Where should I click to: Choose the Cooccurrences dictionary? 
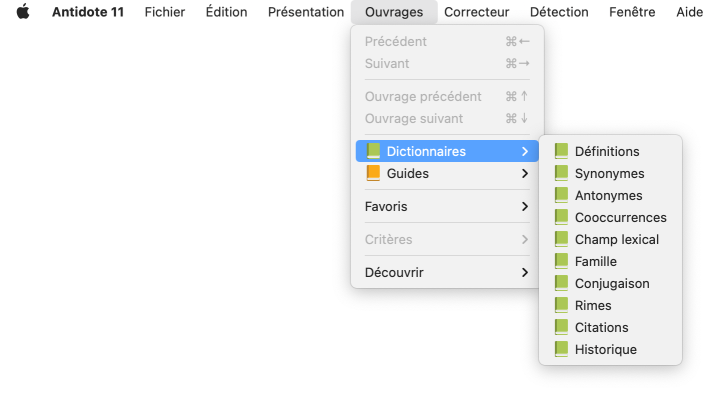tap(620, 218)
